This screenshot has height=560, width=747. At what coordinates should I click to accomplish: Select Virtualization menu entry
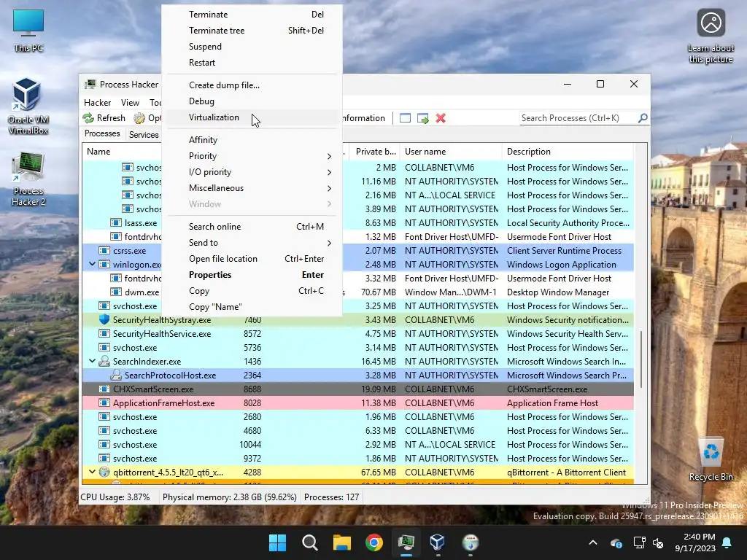pos(252,117)
